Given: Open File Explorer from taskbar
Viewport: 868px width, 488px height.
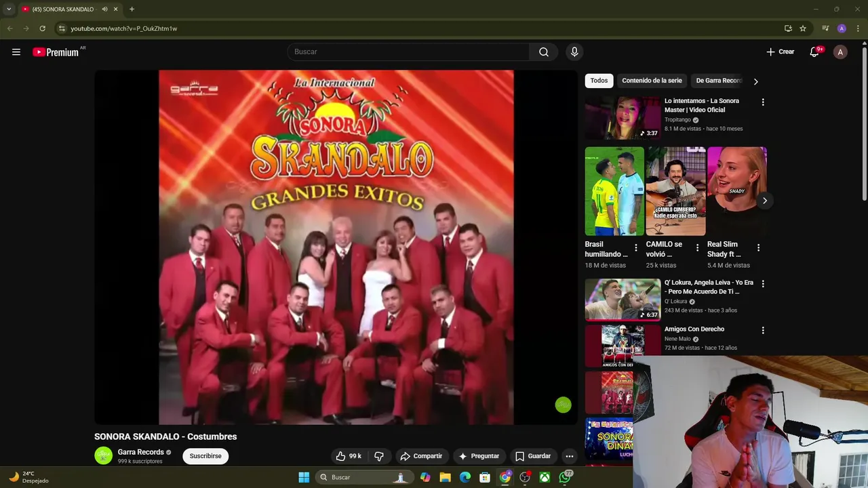Looking at the screenshot, I should (445, 477).
